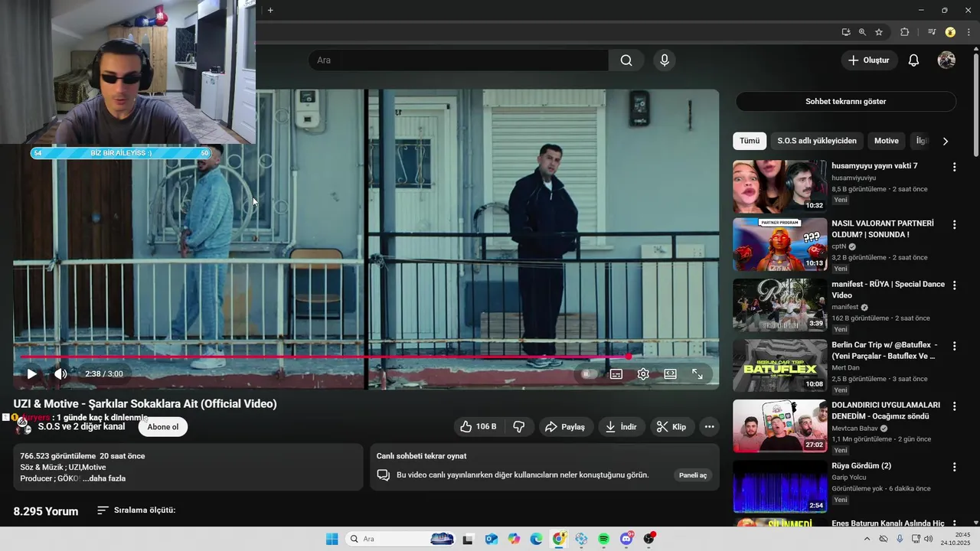Select the Motive filter chip

[887, 141]
